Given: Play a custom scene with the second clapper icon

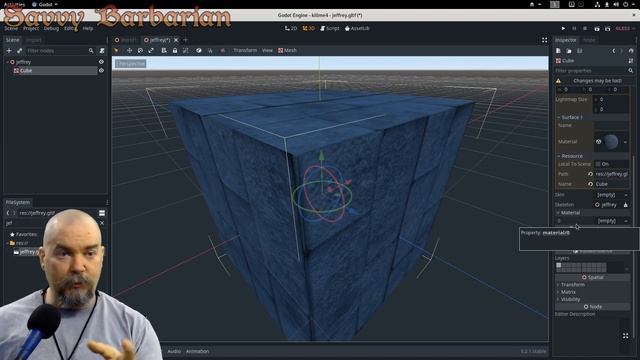Looking at the screenshot, I should coord(608,28).
